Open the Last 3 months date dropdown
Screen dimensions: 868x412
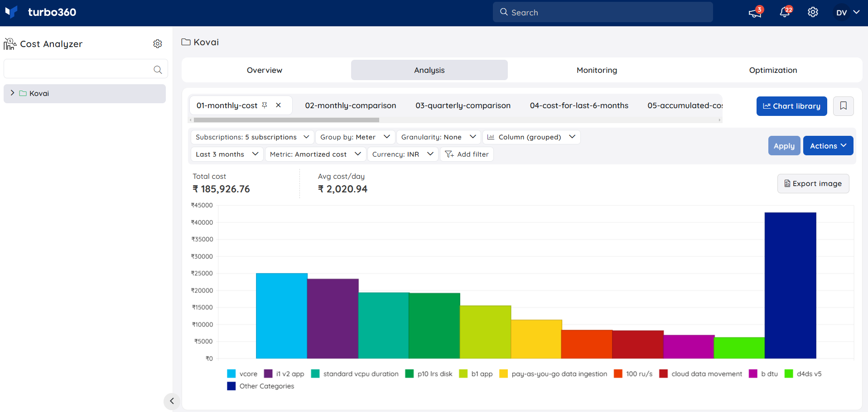pyautogui.click(x=227, y=154)
